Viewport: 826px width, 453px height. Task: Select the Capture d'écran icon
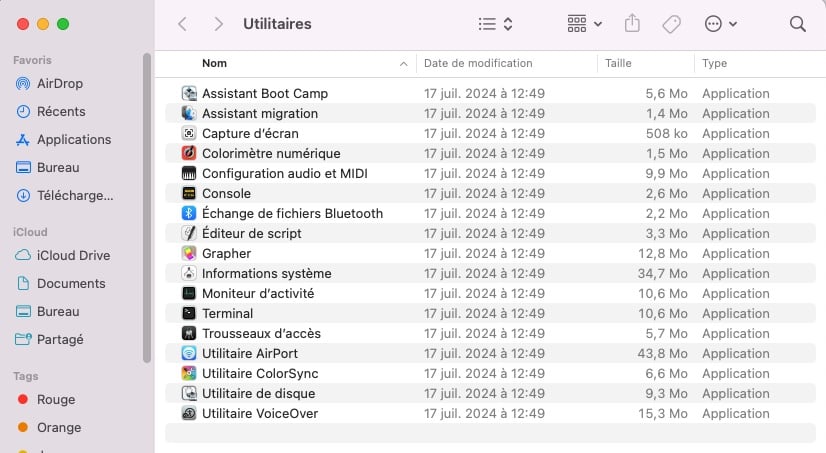pos(189,133)
